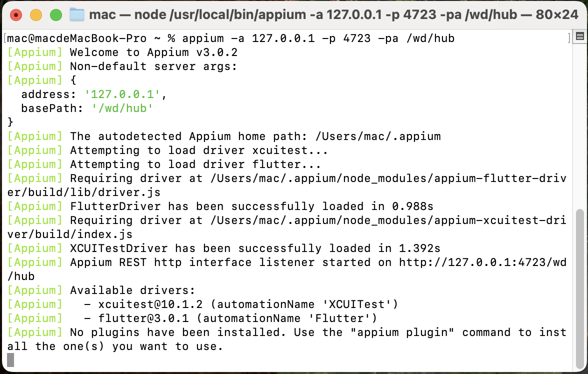Click 'xcuitest@10.1.2' driver entry
Screen dimensions: 588x374
[150, 304]
